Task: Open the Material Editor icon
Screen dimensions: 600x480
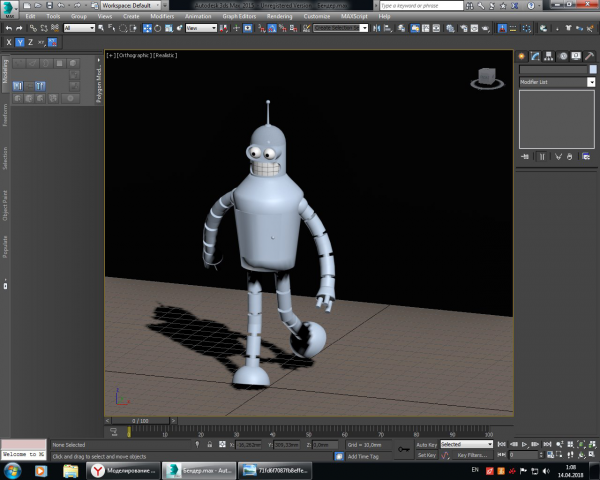Action: click(x=451, y=28)
